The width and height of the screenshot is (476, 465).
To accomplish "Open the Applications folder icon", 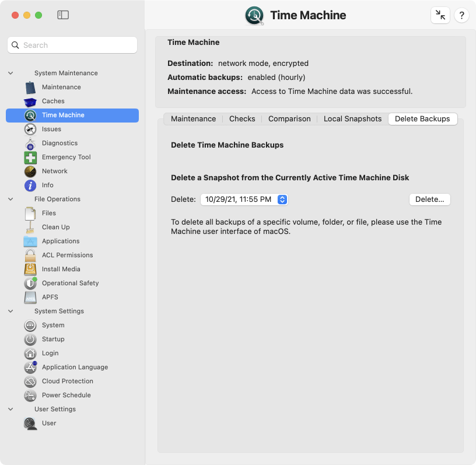I will [30, 242].
